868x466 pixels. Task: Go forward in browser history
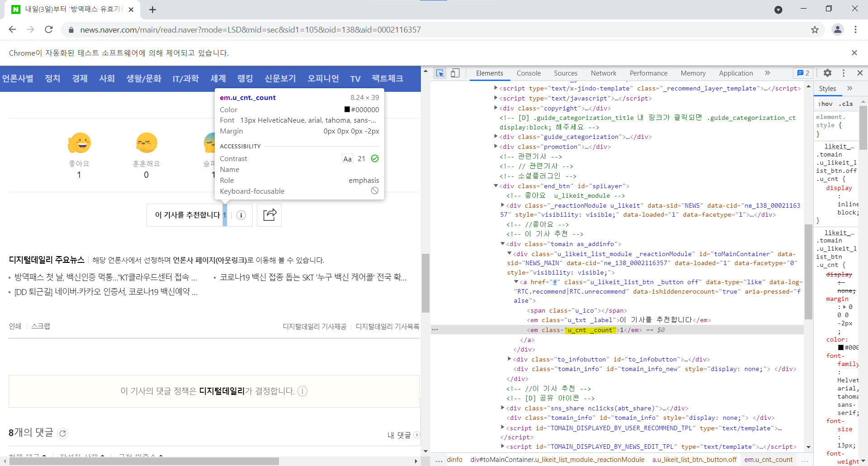30,30
